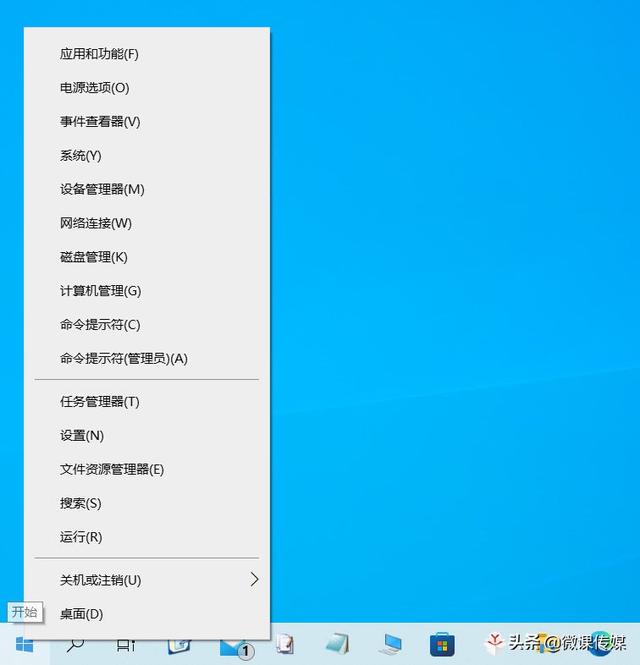The height and width of the screenshot is (665, 640).
Task: Open the Mail app with badge
Action: coord(236,648)
